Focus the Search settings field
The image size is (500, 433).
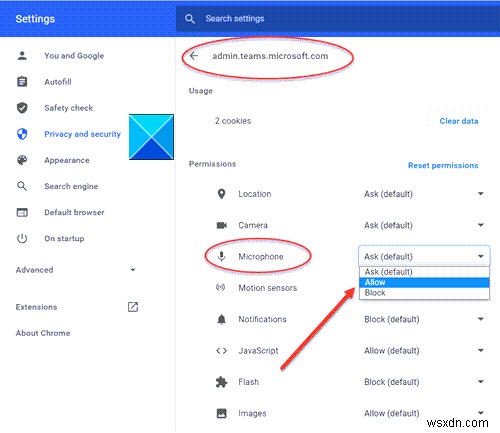[338, 19]
